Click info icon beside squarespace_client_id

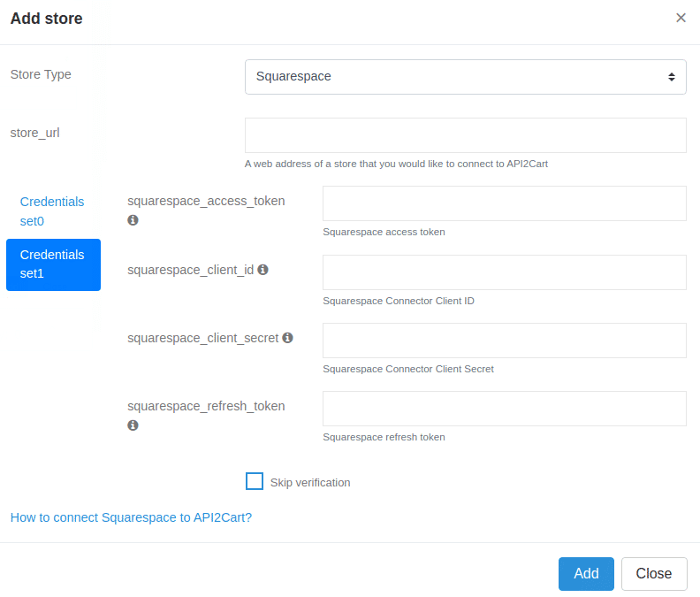263,270
